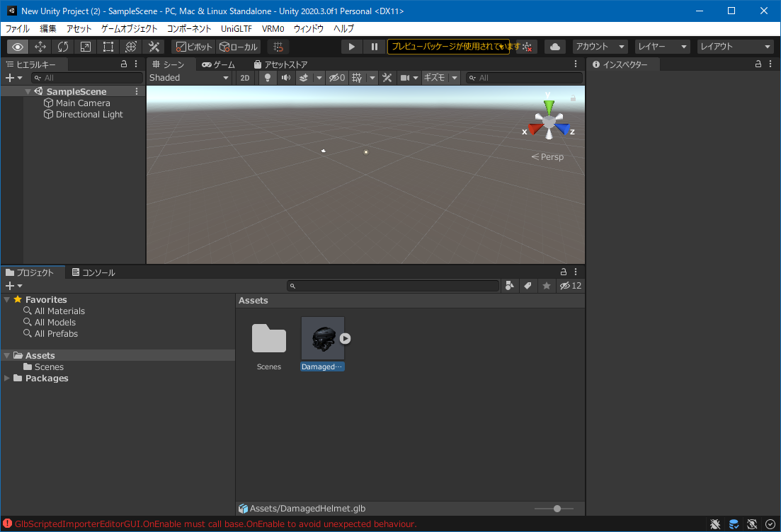This screenshot has width=781, height=532.
Task: Select the Move tool
Action: tap(40, 47)
